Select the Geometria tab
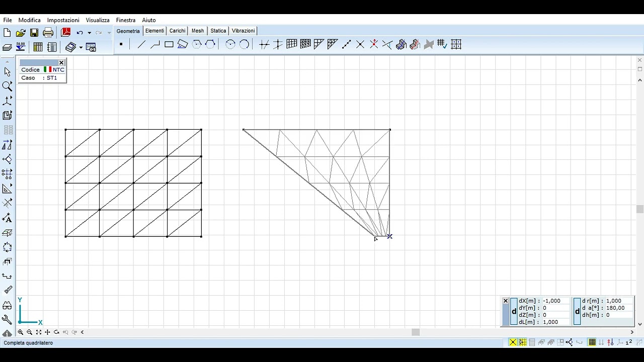This screenshot has width=644, height=362. [128, 31]
